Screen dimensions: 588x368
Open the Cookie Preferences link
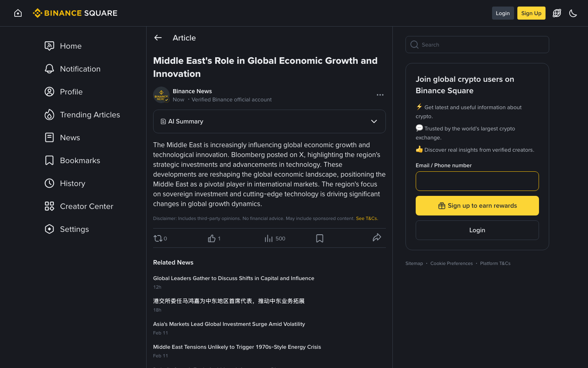[x=452, y=263]
